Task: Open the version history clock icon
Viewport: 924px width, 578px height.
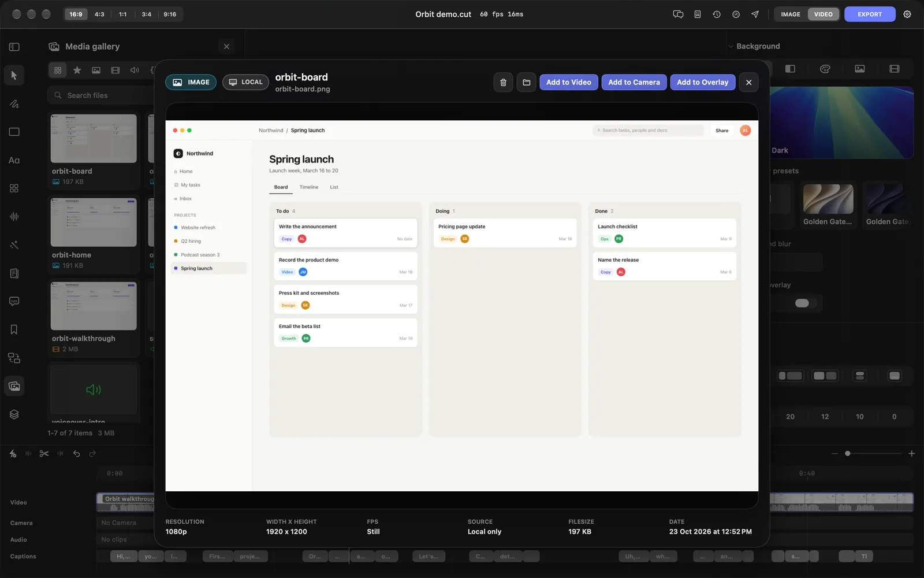Action: point(716,14)
